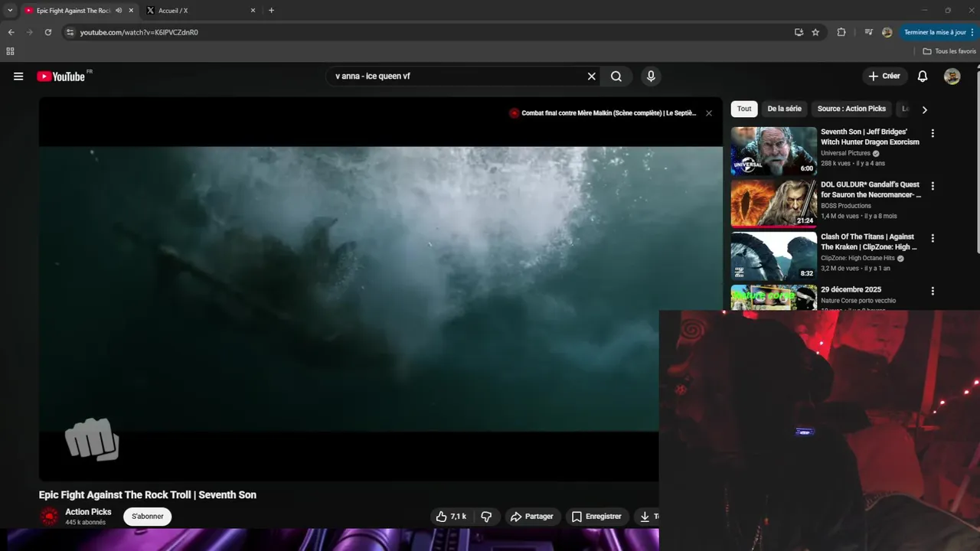The width and height of the screenshot is (980, 551).
Task: Dislike the video with thumbs down
Action: 486,517
